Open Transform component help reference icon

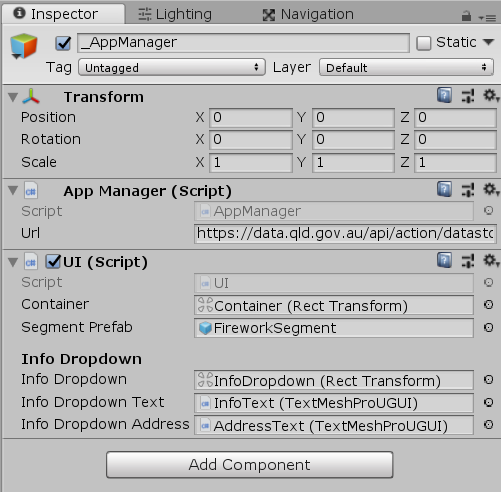click(444, 96)
